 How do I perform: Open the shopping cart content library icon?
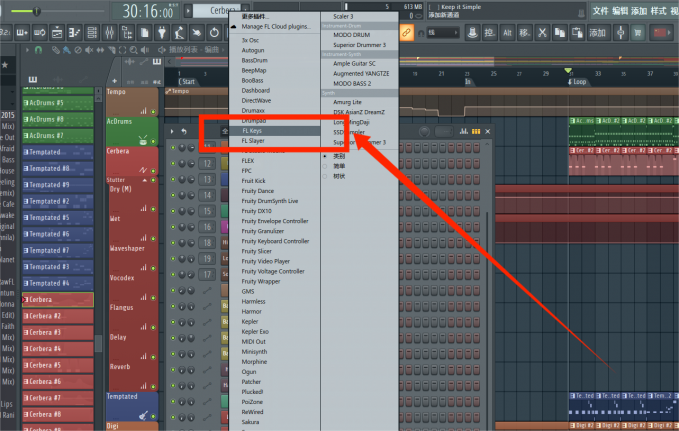pyautogui.click(x=637, y=32)
